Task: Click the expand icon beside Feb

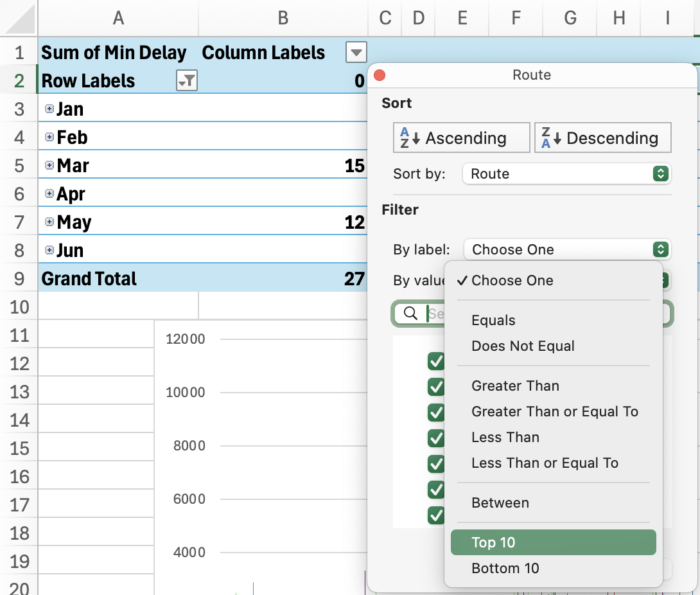Action: (51, 136)
